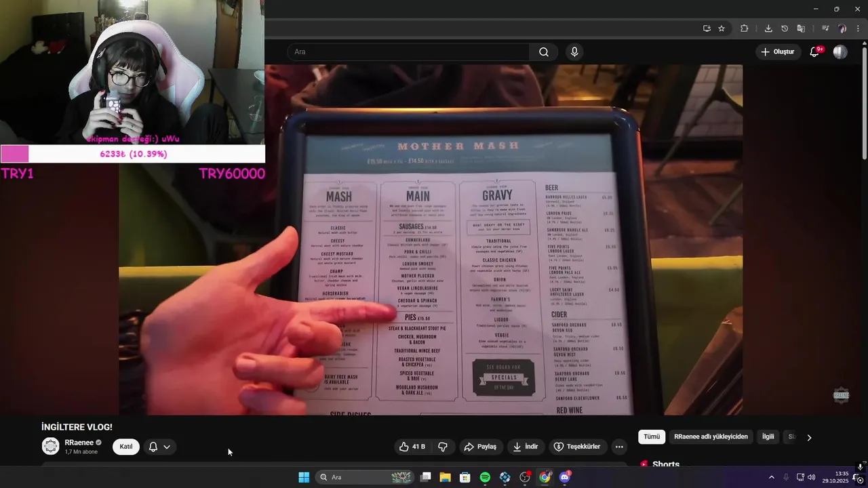
Task: Open browser downloads icon
Action: pyautogui.click(x=768, y=28)
